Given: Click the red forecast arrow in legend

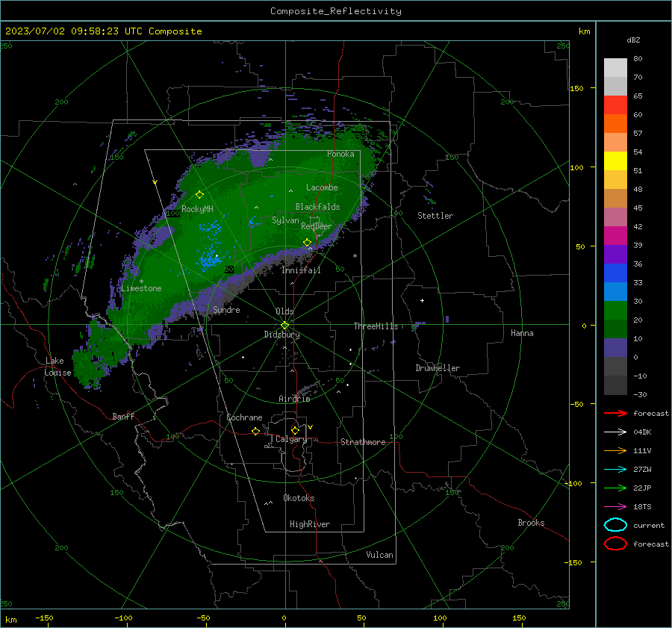Looking at the screenshot, I should coord(615,413).
